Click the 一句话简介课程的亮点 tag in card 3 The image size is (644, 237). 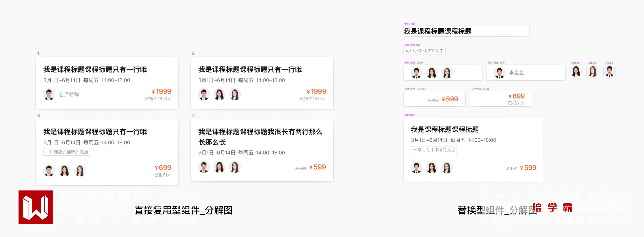(67, 152)
